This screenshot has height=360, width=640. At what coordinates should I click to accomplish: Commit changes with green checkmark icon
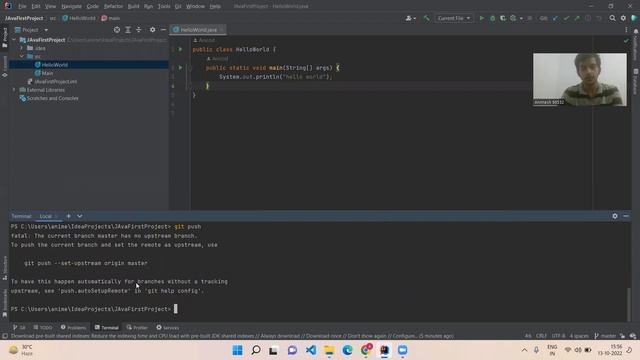566,18
